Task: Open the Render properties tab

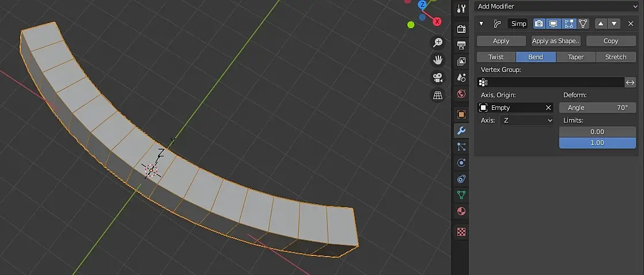Action: tap(461, 29)
